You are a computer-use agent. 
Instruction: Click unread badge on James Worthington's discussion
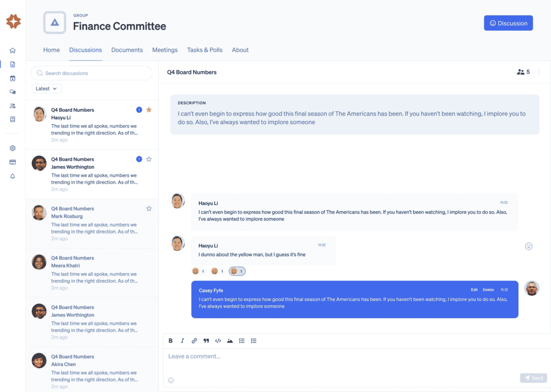click(x=139, y=159)
